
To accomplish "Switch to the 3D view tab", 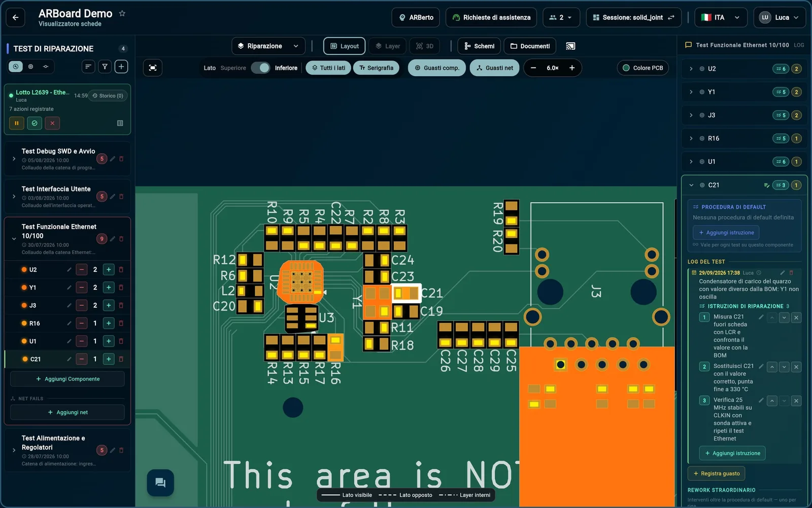I will pos(425,46).
